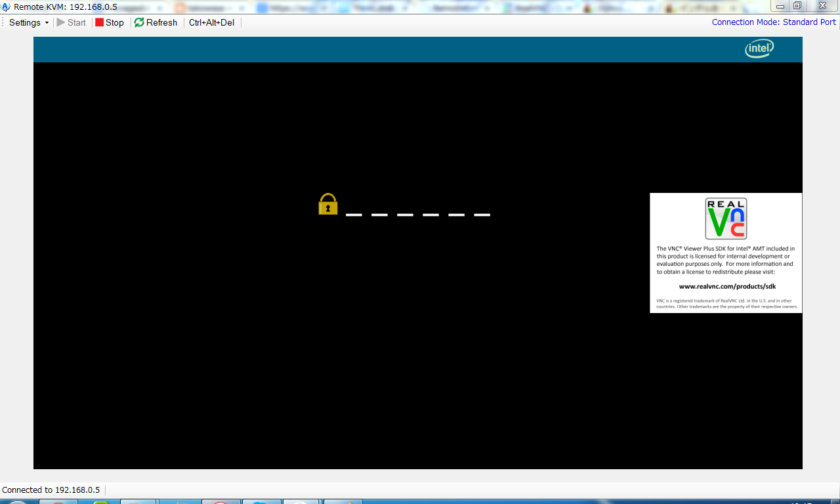Close the Remote KVM window

tap(822, 6)
